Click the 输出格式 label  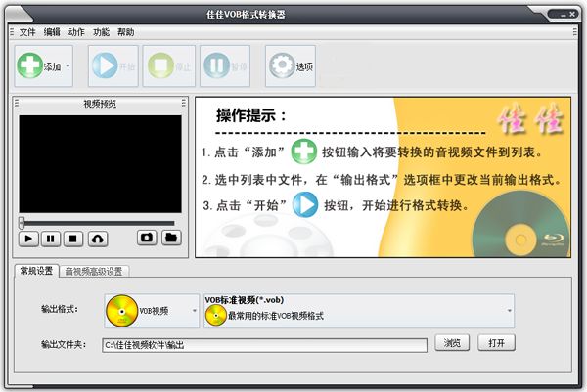60,309
